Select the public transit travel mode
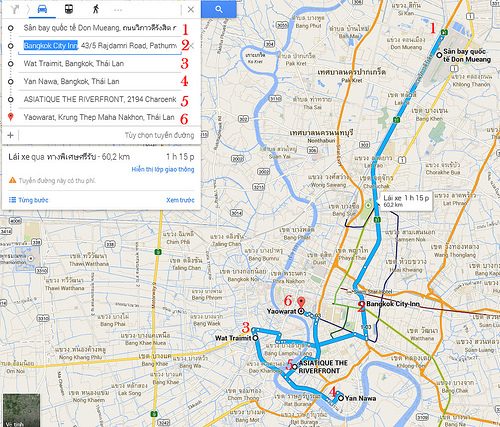The width and height of the screenshot is (500, 427). pos(69,9)
